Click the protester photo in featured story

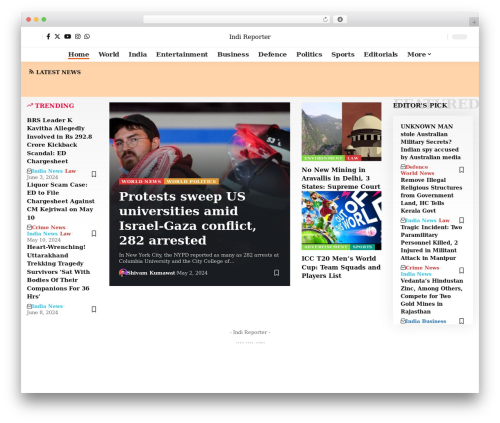click(199, 140)
